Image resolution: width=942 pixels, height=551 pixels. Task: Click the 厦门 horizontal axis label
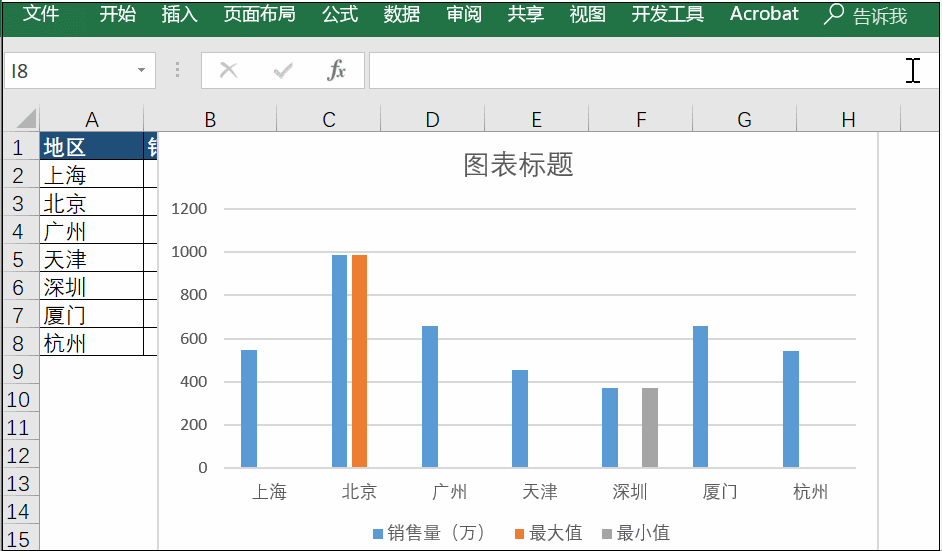tap(720, 492)
